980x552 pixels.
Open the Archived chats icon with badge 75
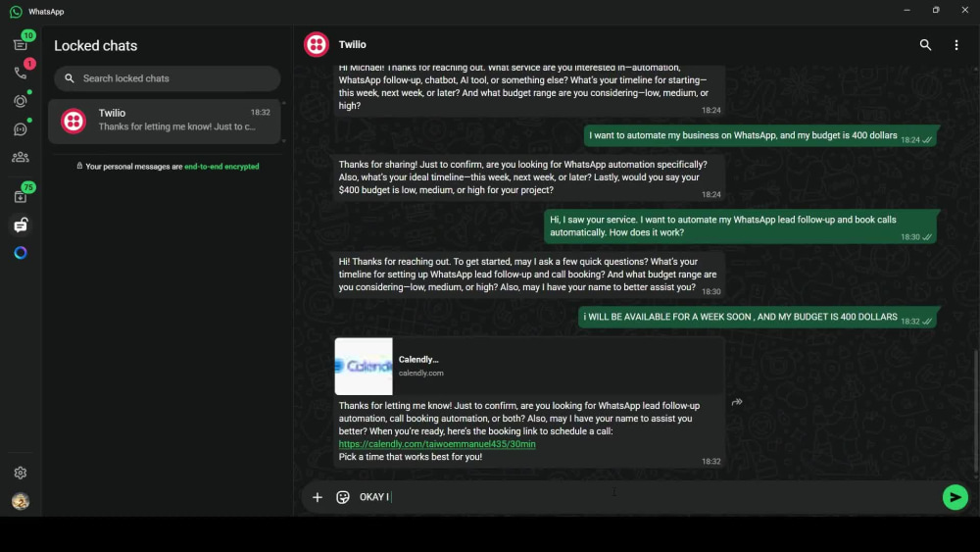pos(21,197)
